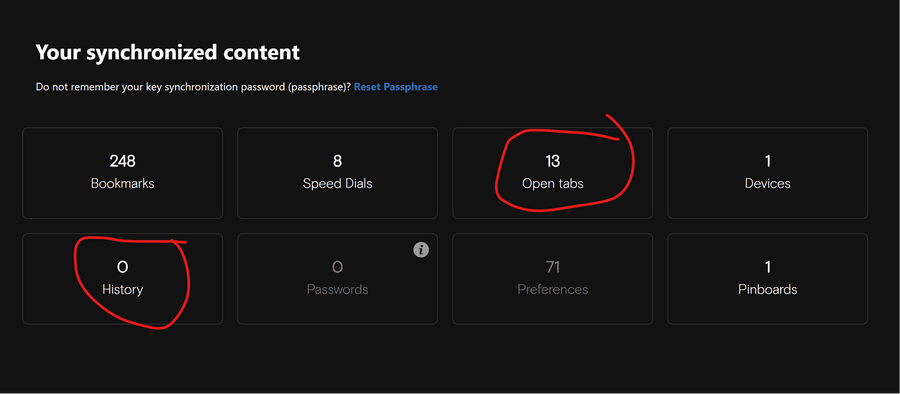This screenshot has height=394, width=900.
Task: Open the Bookmarks card
Action: [x=122, y=173]
